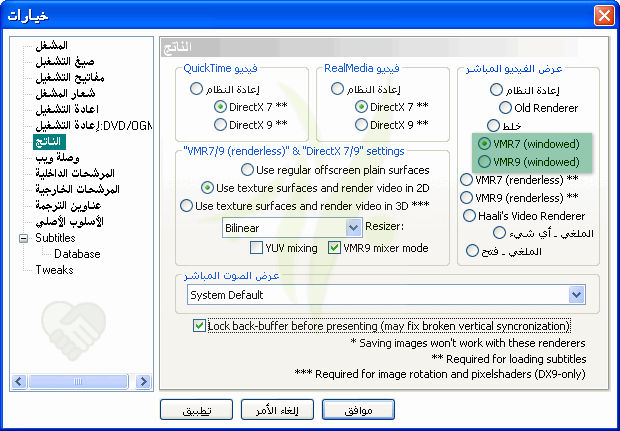This screenshot has width=620, height=431.
Task: Open صيغ التشغيل tree item
Action: tap(65, 61)
